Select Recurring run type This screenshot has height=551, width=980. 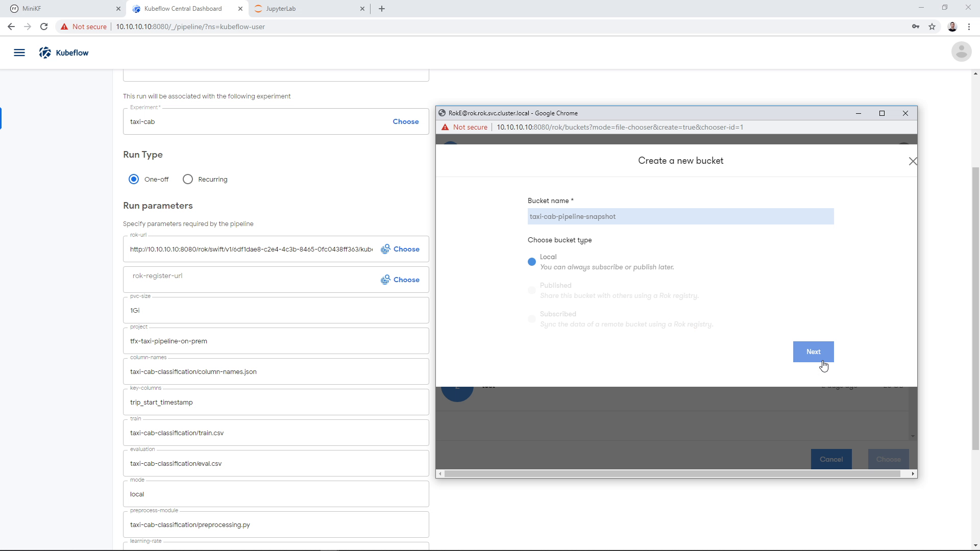click(188, 179)
